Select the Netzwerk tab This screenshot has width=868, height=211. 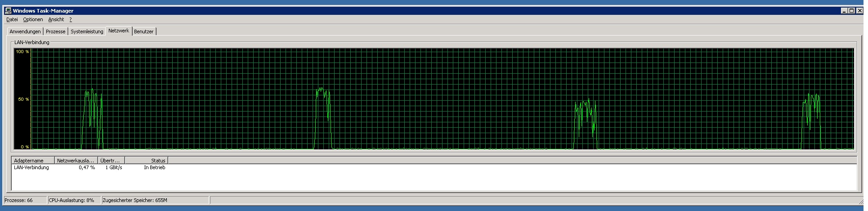pyautogui.click(x=119, y=31)
